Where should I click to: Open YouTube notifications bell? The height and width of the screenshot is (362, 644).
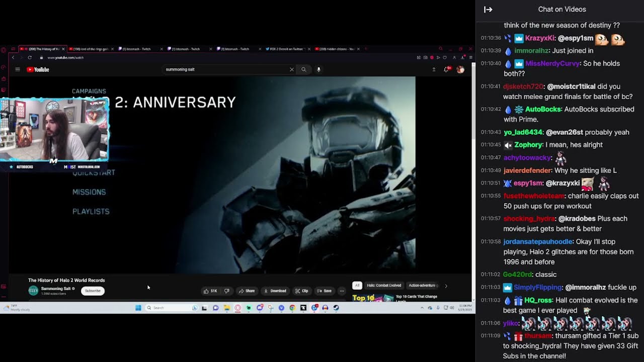click(446, 69)
